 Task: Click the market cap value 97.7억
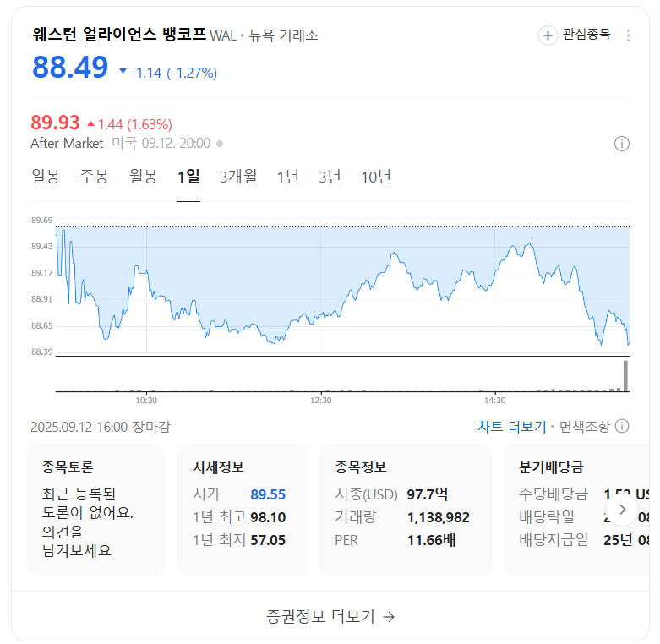click(427, 494)
